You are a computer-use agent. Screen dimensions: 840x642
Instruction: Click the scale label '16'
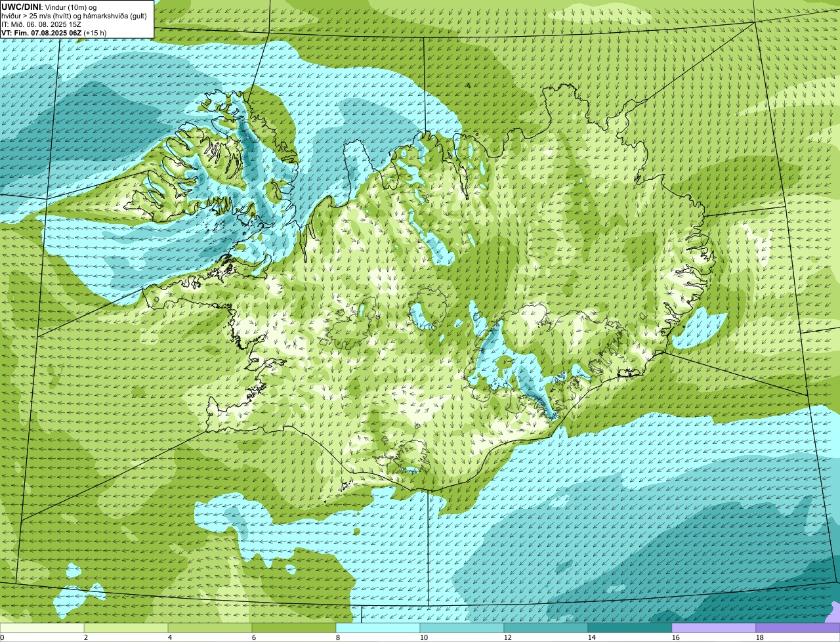tap(676, 637)
